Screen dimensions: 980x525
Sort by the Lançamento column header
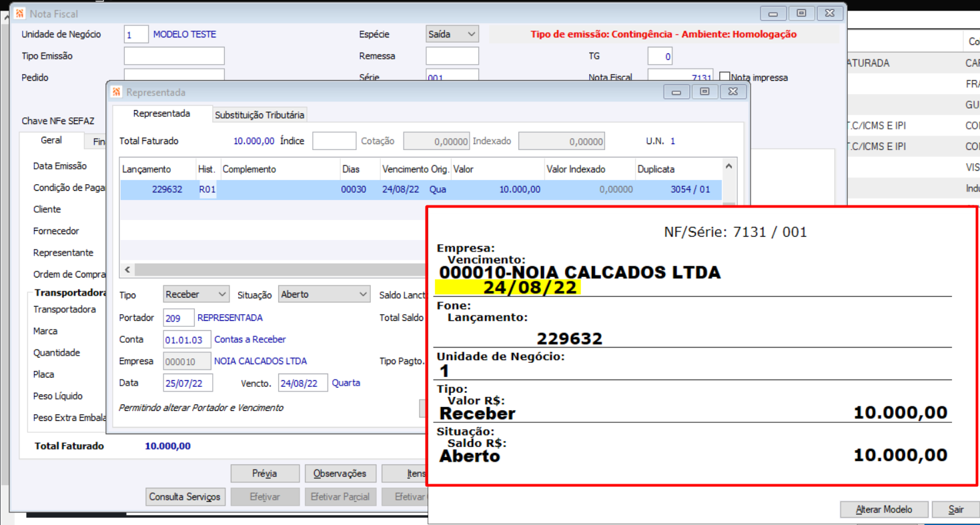(158, 169)
